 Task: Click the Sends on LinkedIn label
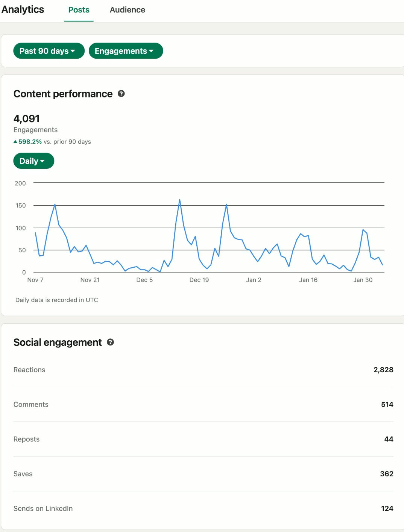coord(43,508)
